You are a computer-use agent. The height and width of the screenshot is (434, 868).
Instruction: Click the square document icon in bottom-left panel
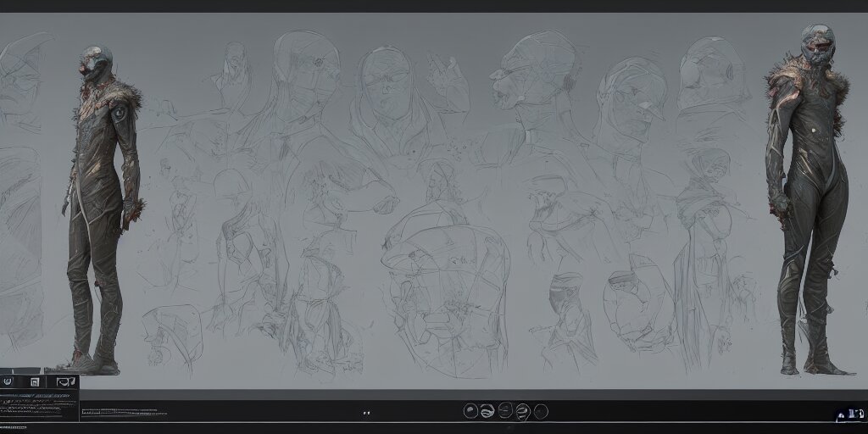35,382
